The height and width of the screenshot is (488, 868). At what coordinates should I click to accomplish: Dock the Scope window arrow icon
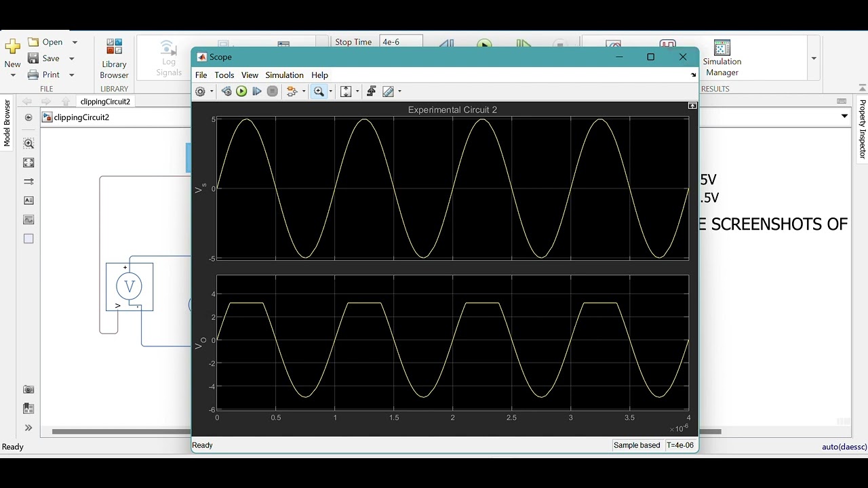pos(693,75)
